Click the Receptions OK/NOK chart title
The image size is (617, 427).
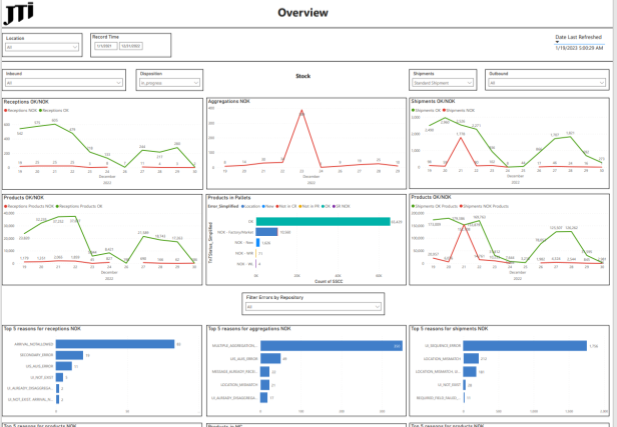tap(26, 102)
